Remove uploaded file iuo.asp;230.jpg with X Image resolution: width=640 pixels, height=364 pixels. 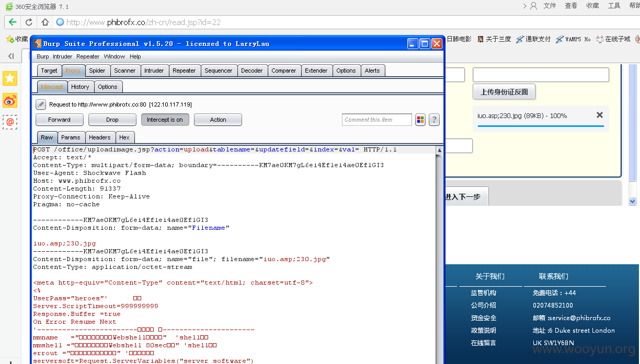click(600, 115)
